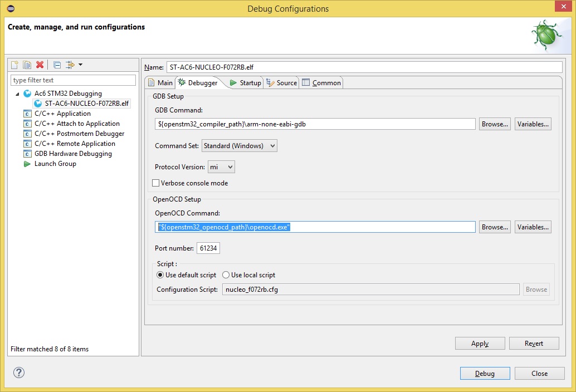Click the Help question mark icon
This screenshot has height=392, width=576.
[19, 373]
